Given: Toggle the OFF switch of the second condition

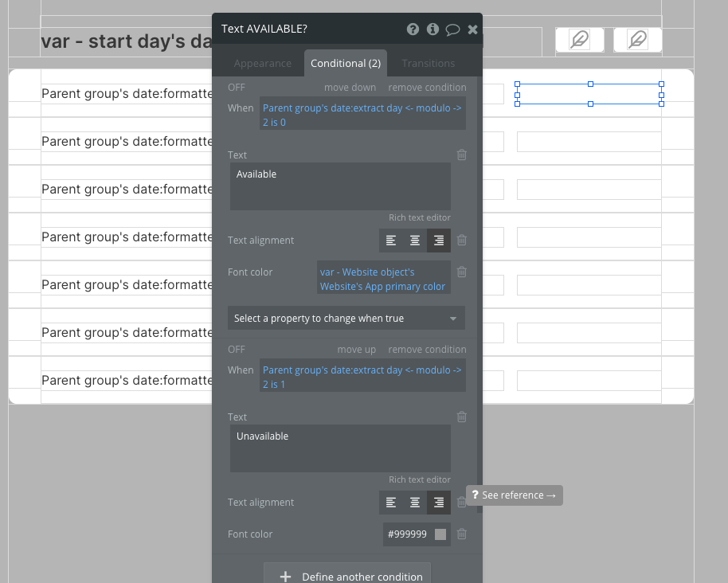Looking at the screenshot, I should click(x=237, y=350).
